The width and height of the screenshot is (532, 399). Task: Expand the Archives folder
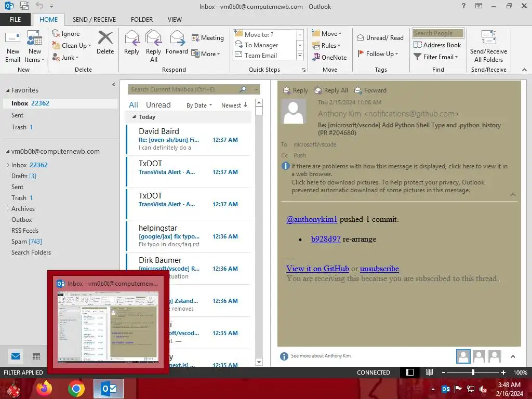(8, 209)
